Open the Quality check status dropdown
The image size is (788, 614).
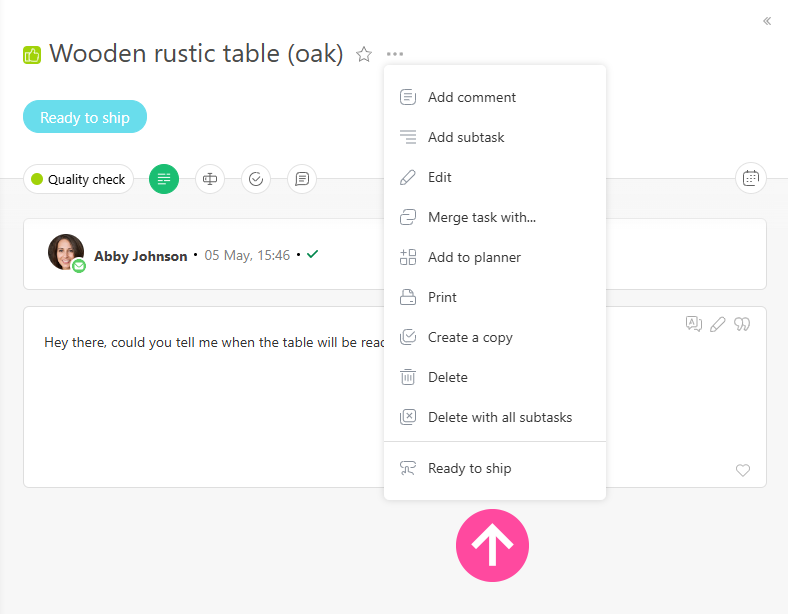click(78, 179)
